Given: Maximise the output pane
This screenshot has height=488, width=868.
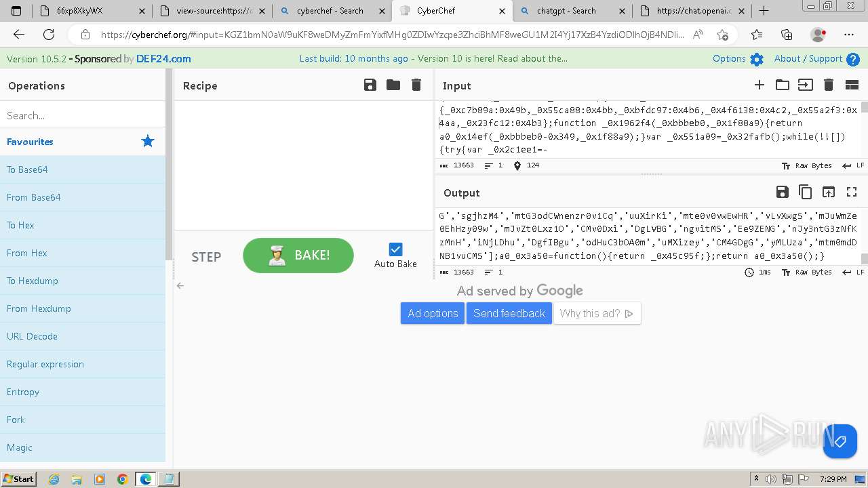Looking at the screenshot, I should coord(852,192).
